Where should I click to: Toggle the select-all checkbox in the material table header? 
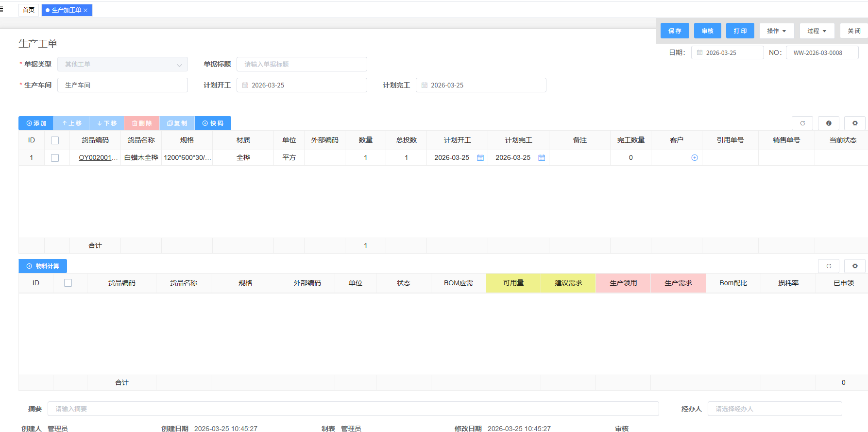(x=68, y=283)
